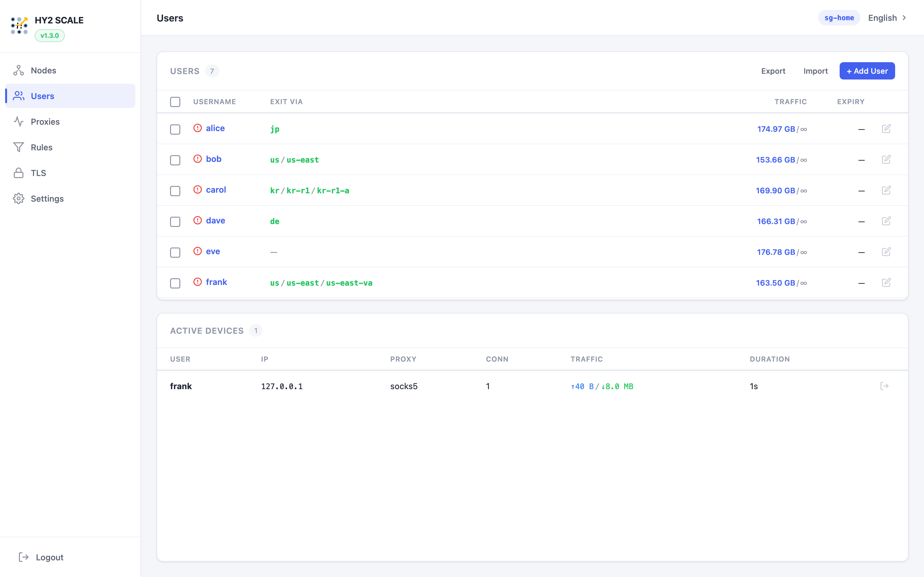Open the English language selector
The image size is (924, 577).
pos(882,18)
